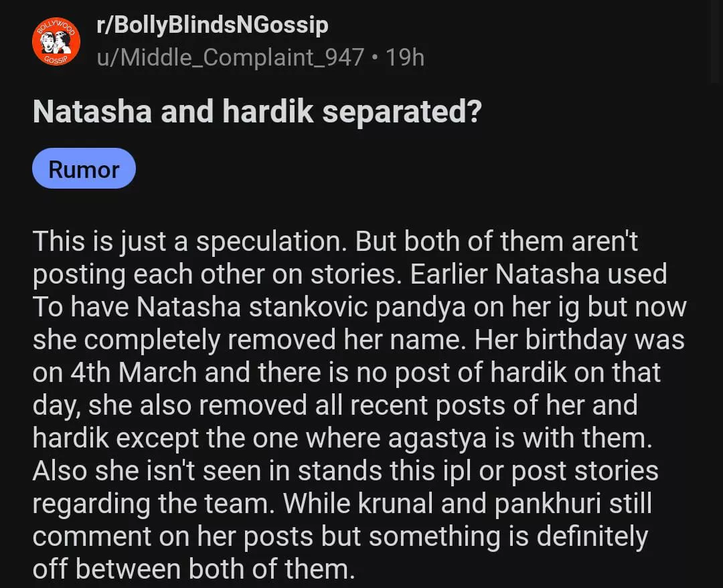
Task: Click the word "separated?" in the title
Action: pyautogui.click(x=402, y=112)
